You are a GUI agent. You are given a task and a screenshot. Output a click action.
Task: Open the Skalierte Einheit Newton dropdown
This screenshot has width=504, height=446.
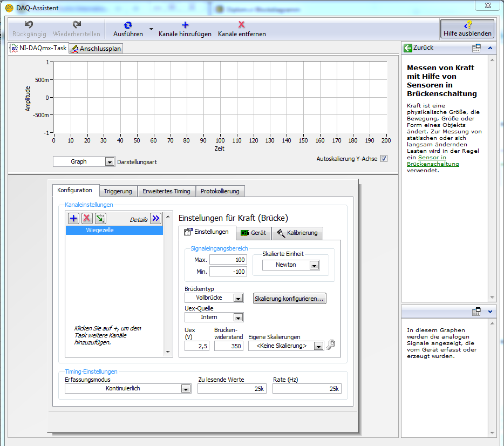(x=314, y=265)
